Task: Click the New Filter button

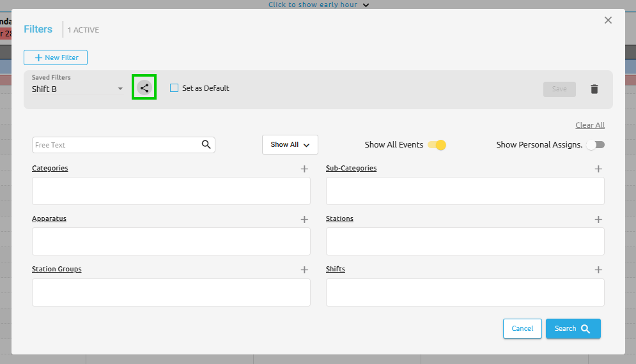Action: 56,57
